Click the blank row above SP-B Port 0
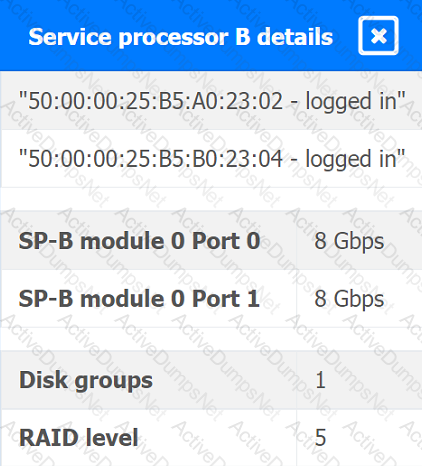The image size is (422, 466). click(211, 199)
